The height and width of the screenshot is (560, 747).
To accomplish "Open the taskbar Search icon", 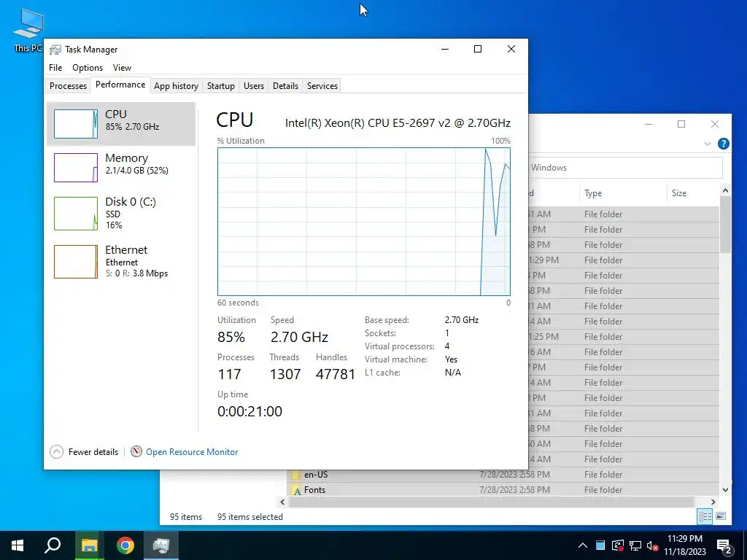I will (x=53, y=545).
